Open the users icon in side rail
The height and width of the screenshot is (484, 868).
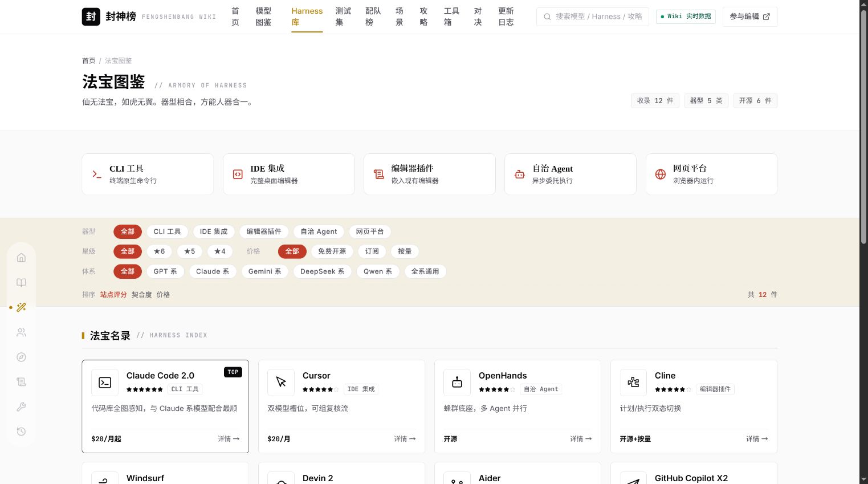[21, 332]
